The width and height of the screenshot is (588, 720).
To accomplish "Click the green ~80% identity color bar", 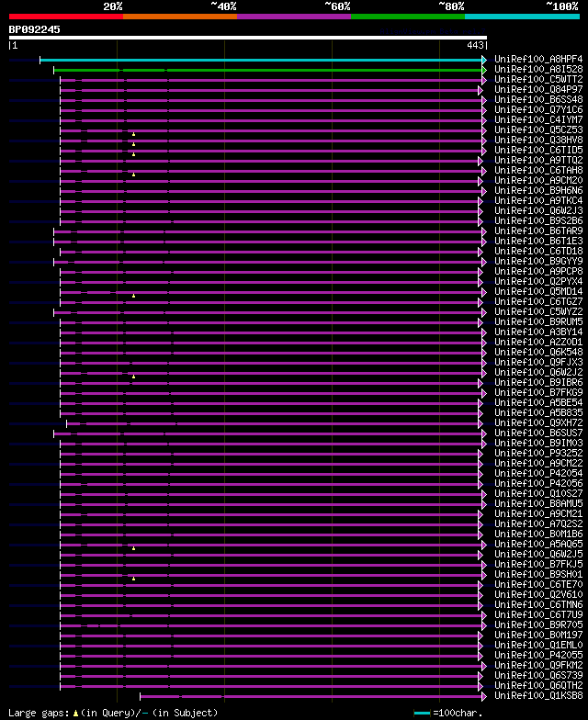I will [408, 17].
